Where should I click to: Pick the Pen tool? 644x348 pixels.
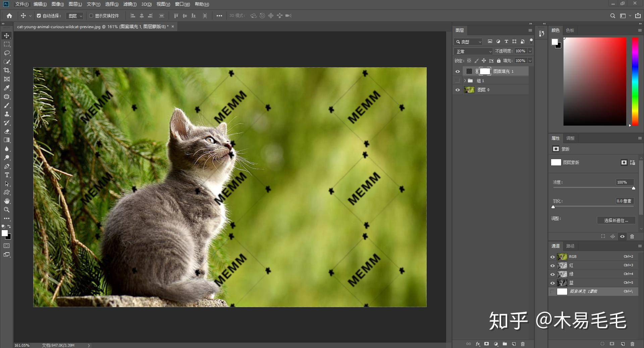pos(7,166)
